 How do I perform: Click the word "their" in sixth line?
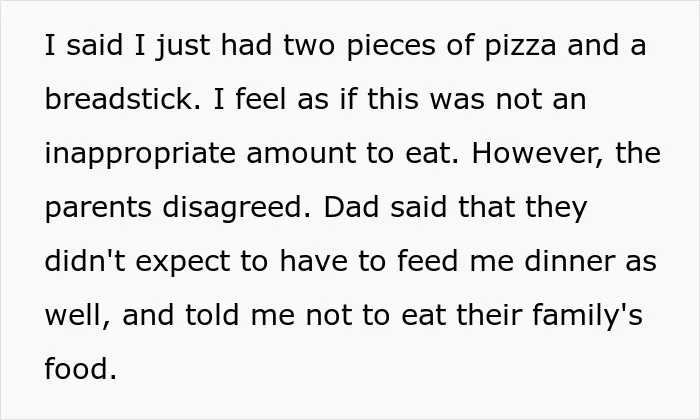pos(489,314)
